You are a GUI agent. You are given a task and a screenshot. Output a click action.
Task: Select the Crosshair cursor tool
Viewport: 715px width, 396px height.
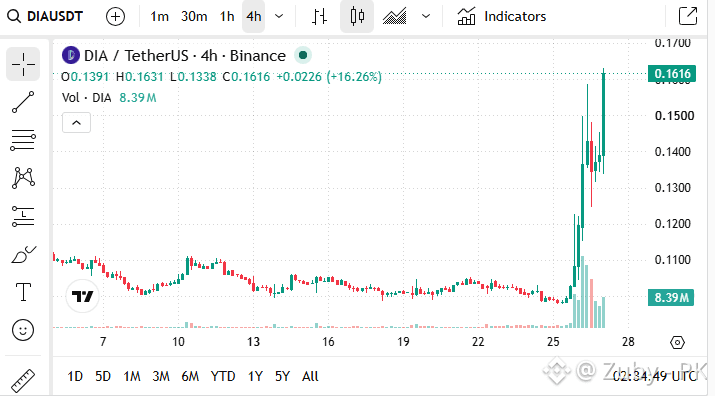pyautogui.click(x=23, y=64)
